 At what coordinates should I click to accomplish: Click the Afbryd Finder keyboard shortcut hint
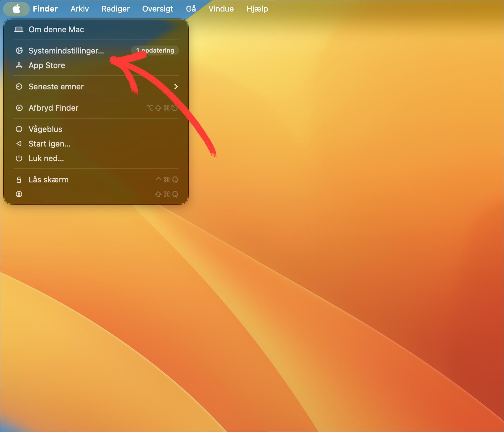162,108
